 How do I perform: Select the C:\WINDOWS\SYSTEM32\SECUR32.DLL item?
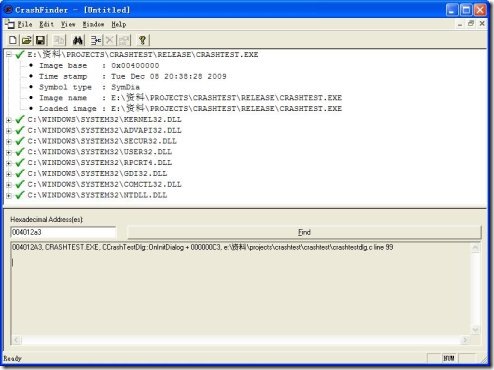tap(102, 141)
